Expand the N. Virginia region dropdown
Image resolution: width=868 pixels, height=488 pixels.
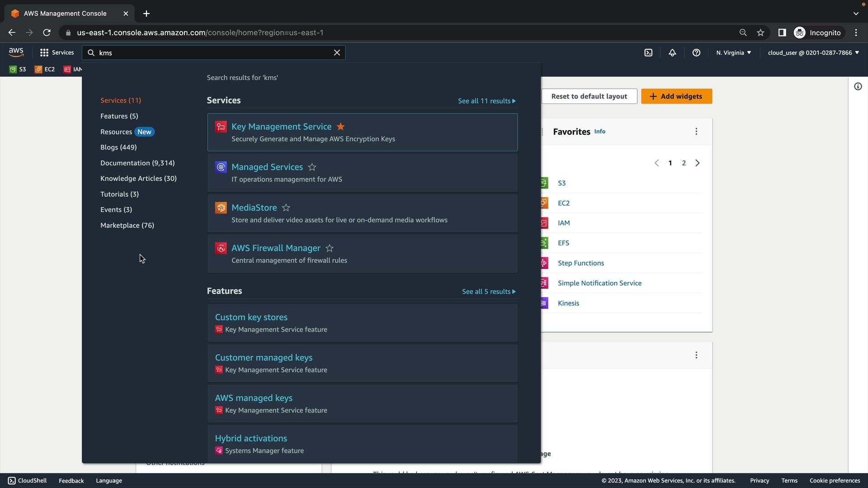click(x=733, y=53)
